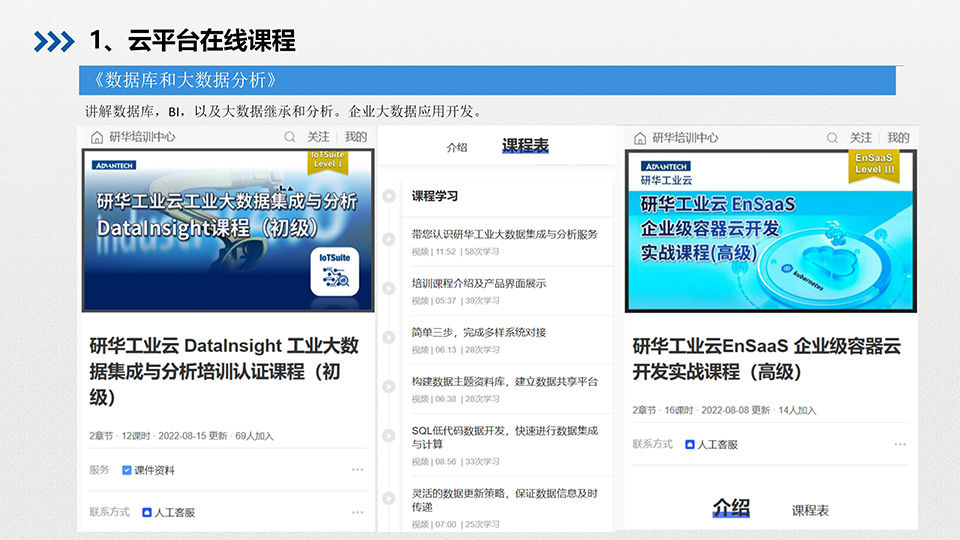The width and height of the screenshot is (960, 540).
Task: Click home icon beside 研华培训中心 in left panel
Action: pos(97,138)
